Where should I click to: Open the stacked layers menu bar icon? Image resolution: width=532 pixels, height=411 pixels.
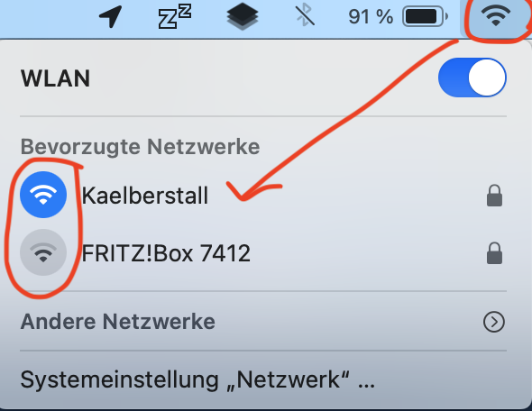coord(243,16)
